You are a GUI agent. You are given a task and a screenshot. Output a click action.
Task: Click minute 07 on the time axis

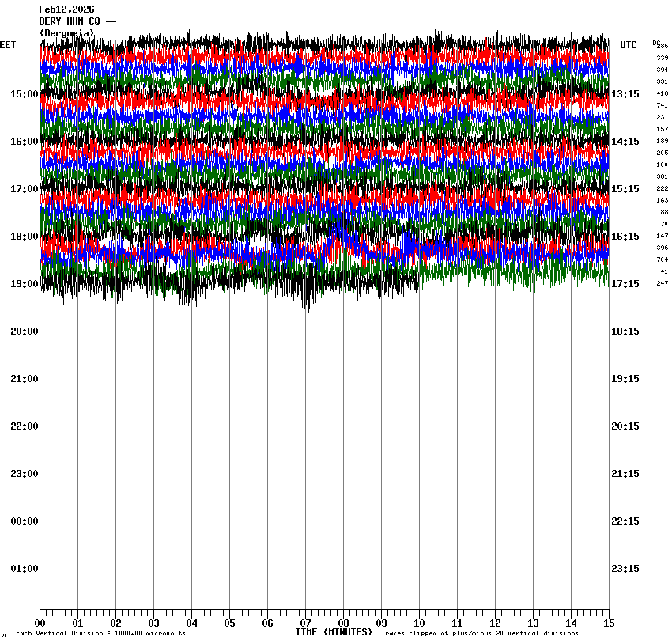pyautogui.click(x=305, y=623)
